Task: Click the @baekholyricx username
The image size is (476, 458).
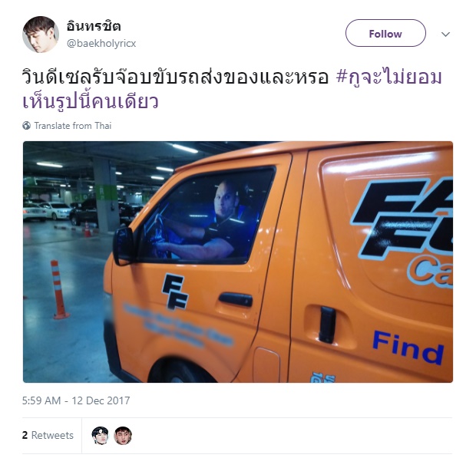Action: tap(101, 44)
